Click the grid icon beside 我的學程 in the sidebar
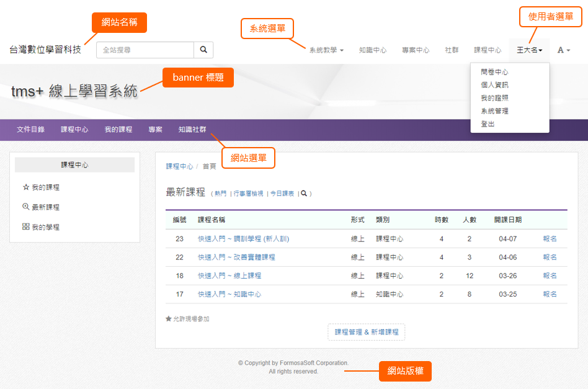 (x=26, y=227)
